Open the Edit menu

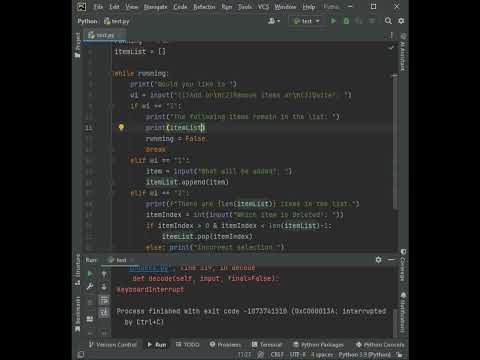114,7
